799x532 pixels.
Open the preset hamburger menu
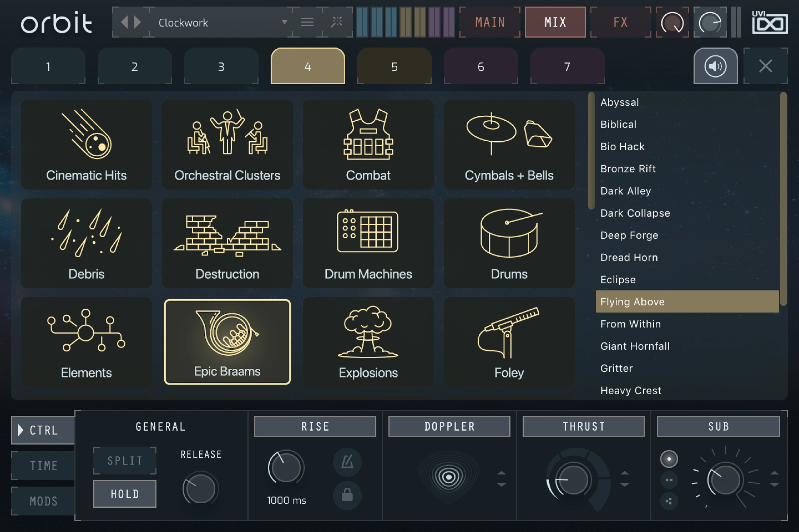(307, 22)
